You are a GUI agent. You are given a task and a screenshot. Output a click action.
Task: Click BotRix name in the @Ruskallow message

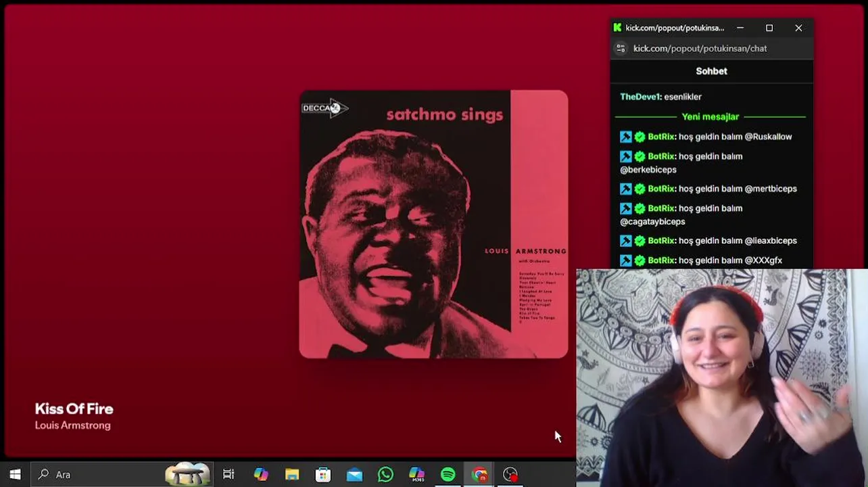[660, 137]
